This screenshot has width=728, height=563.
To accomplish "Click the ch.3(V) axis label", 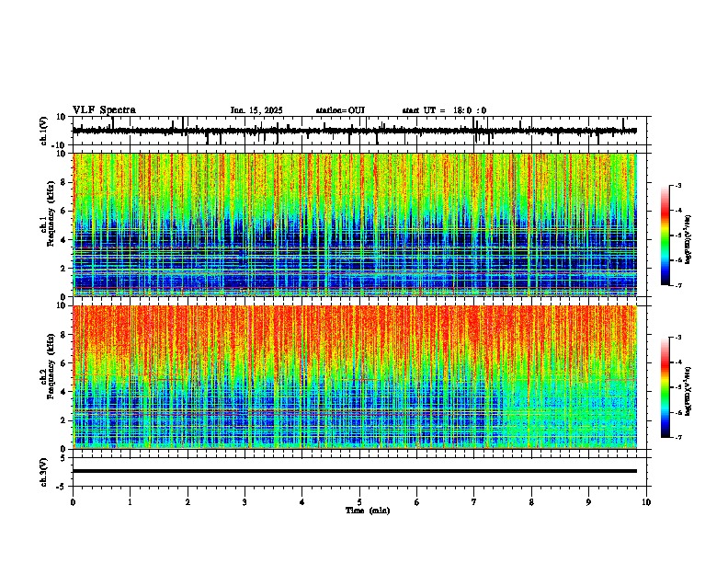I will pyautogui.click(x=44, y=472).
